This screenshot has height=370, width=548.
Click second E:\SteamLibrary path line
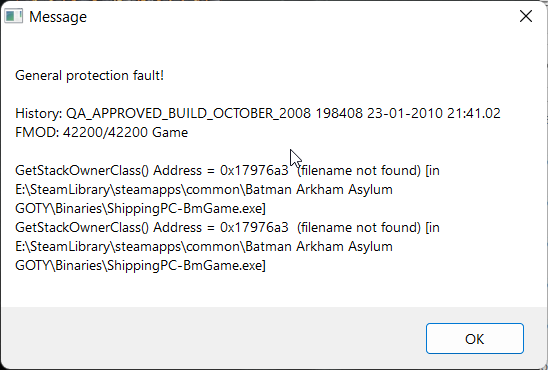point(204,247)
